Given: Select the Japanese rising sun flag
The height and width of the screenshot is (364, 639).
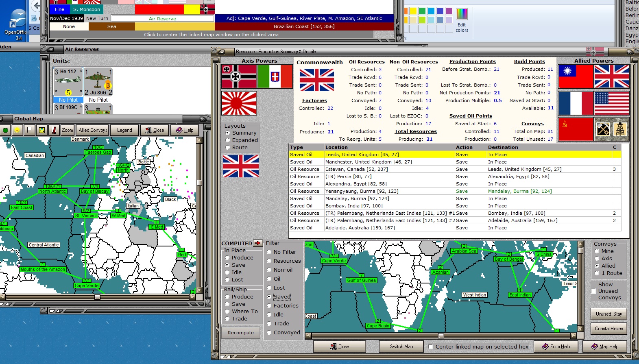Looking at the screenshot, I should coord(239,103).
